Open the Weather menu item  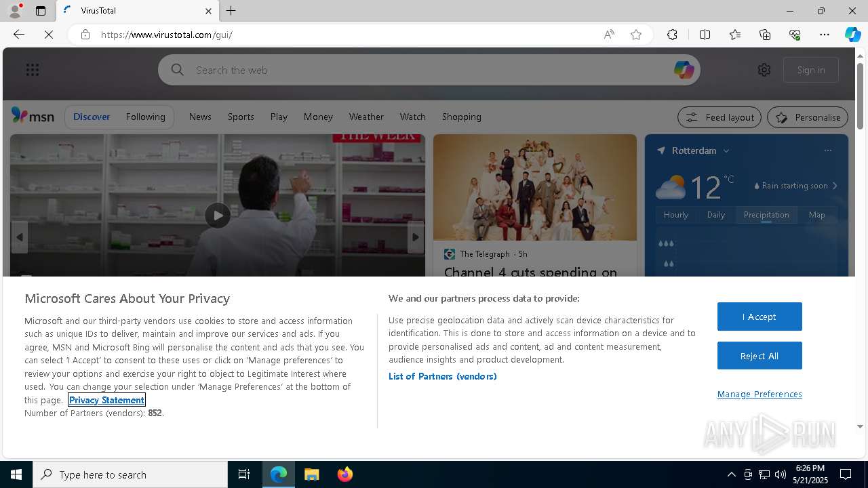tap(366, 117)
